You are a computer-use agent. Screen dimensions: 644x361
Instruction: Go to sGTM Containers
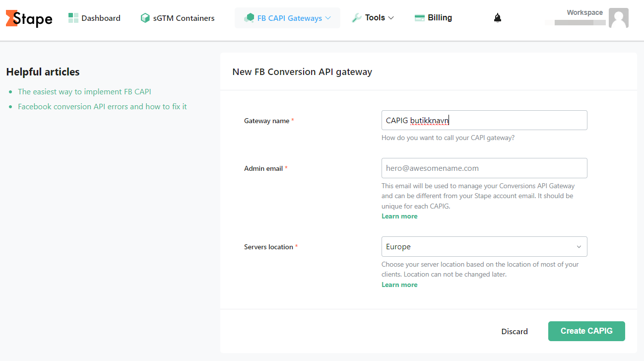coord(184,18)
